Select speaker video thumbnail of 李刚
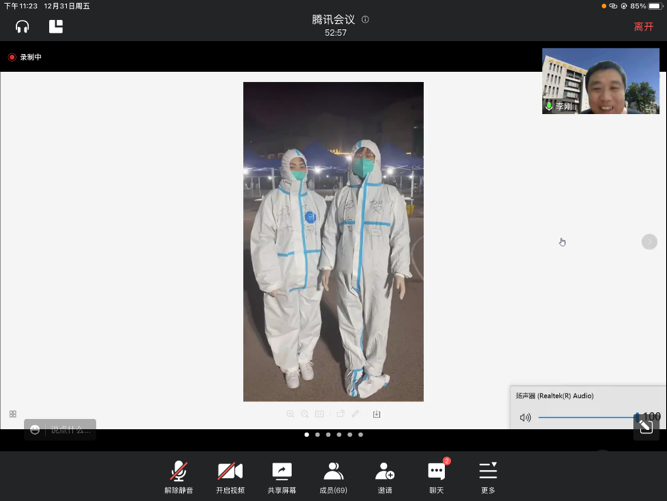Image resolution: width=667 pixels, height=501 pixels. pyautogui.click(x=600, y=81)
